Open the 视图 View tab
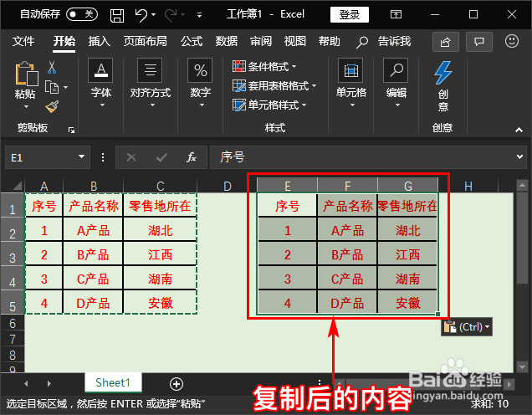 click(x=294, y=41)
